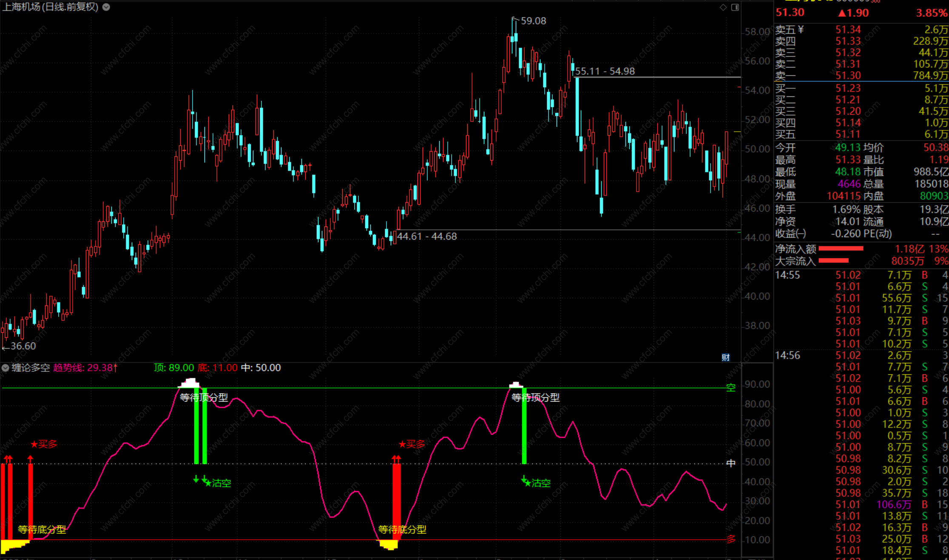Click the diamond icon above the chart
Image resolution: width=949 pixels, height=560 pixels.
(x=723, y=7)
